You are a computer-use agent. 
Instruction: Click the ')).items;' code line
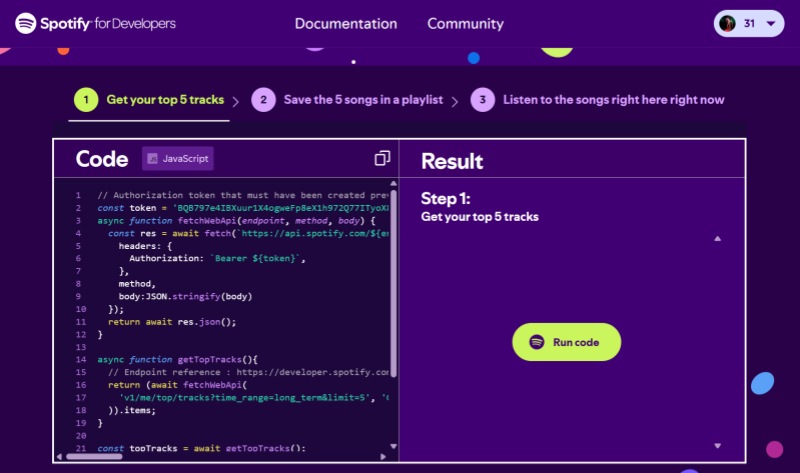point(132,410)
